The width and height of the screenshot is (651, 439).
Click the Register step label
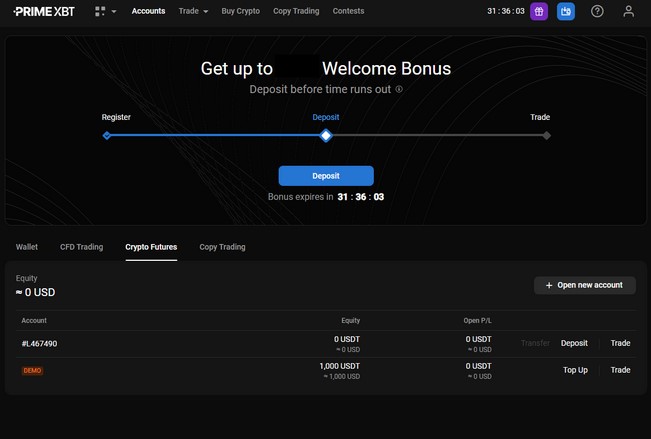tap(116, 117)
